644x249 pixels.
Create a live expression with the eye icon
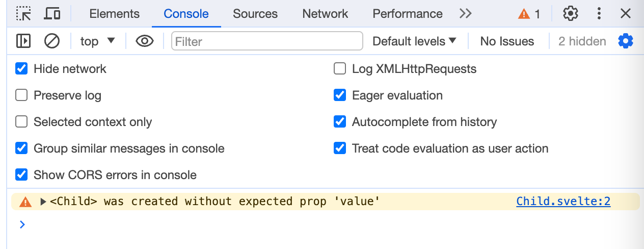(x=145, y=41)
